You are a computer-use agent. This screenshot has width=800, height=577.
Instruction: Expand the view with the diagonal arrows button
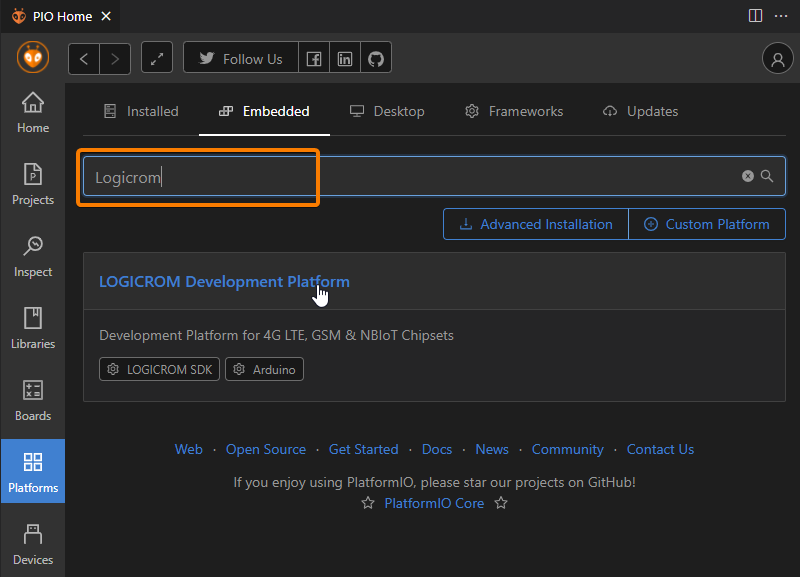point(157,59)
